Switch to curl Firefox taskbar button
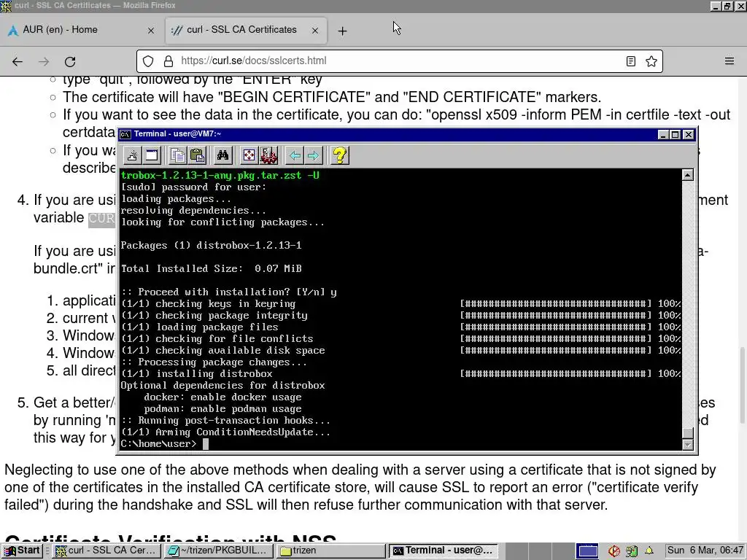The image size is (747, 560). pos(107,551)
